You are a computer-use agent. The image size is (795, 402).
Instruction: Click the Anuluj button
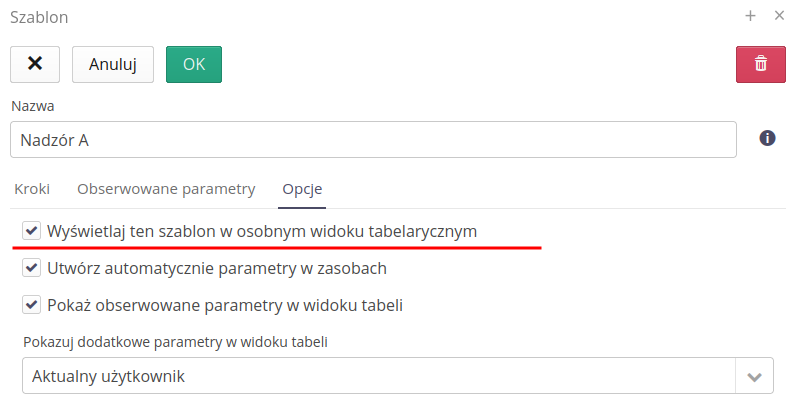pos(112,63)
